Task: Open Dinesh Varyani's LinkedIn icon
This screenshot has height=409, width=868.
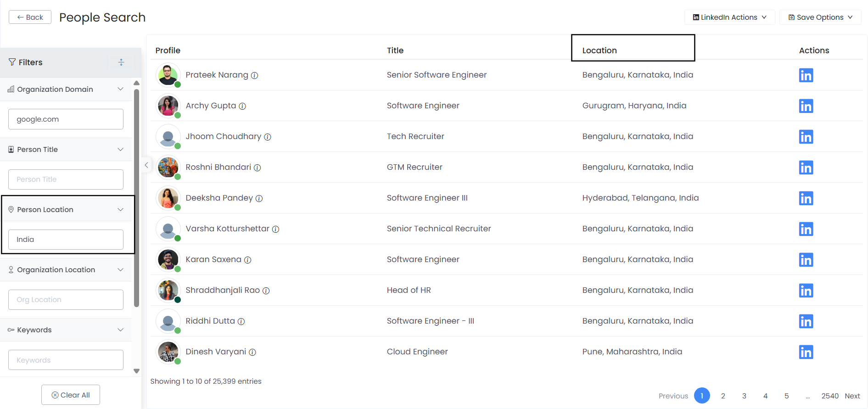Action: coord(806,352)
